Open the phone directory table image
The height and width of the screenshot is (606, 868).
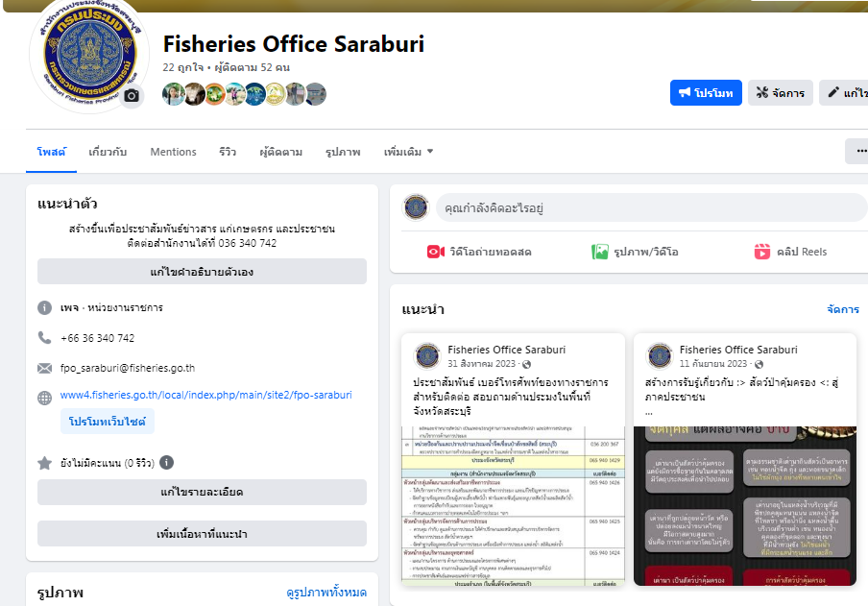click(513, 506)
